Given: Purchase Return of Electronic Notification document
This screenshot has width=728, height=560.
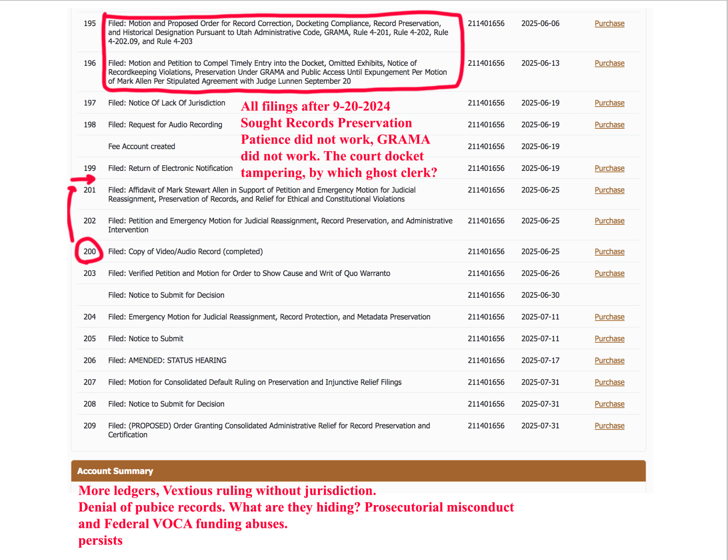Looking at the screenshot, I should tap(609, 168).
